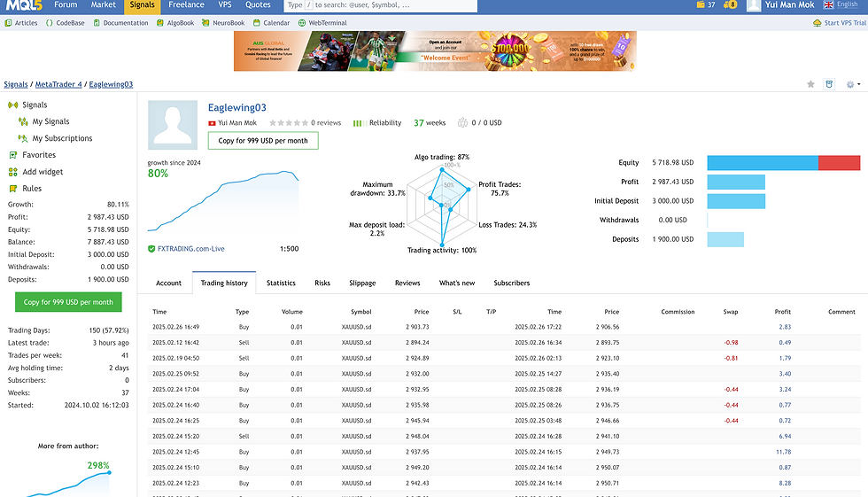Select the Trading history tab
Image resolution: width=868 pixels, height=497 pixels.
click(x=224, y=283)
